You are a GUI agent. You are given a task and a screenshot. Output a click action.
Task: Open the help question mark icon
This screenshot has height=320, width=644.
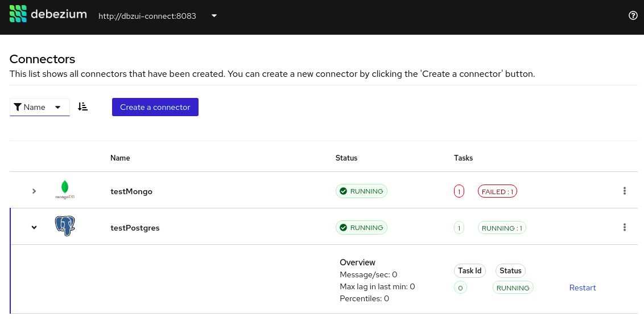click(x=633, y=16)
